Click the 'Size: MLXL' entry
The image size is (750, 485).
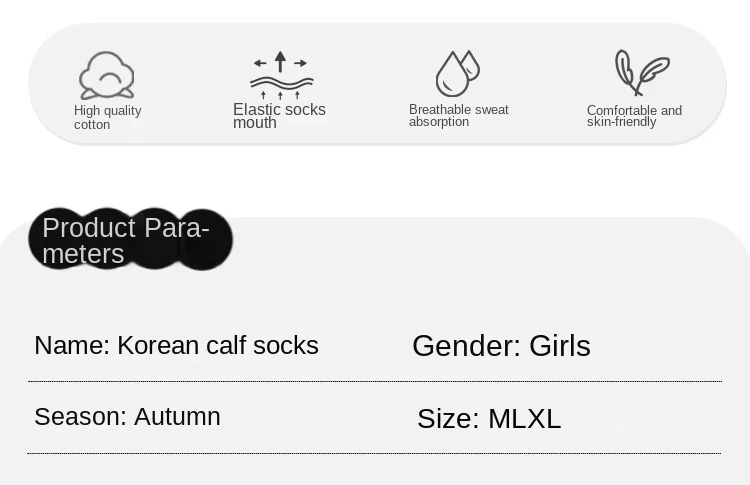click(489, 419)
